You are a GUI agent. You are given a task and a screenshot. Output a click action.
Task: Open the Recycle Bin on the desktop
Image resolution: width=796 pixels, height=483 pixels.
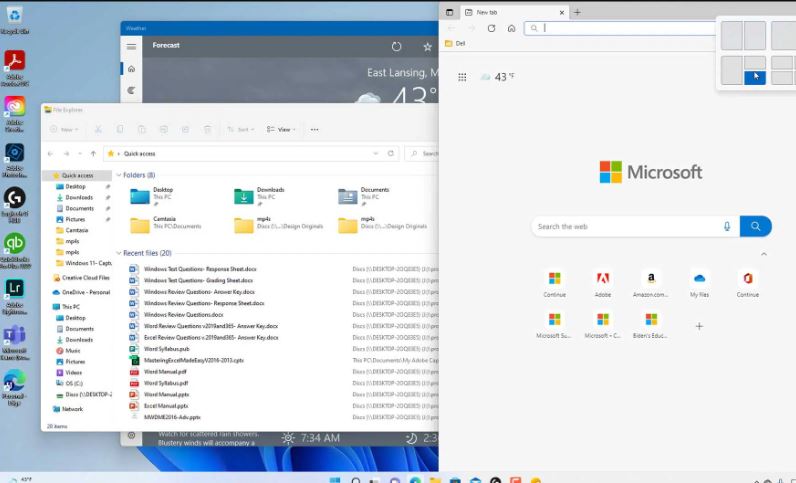click(15, 20)
